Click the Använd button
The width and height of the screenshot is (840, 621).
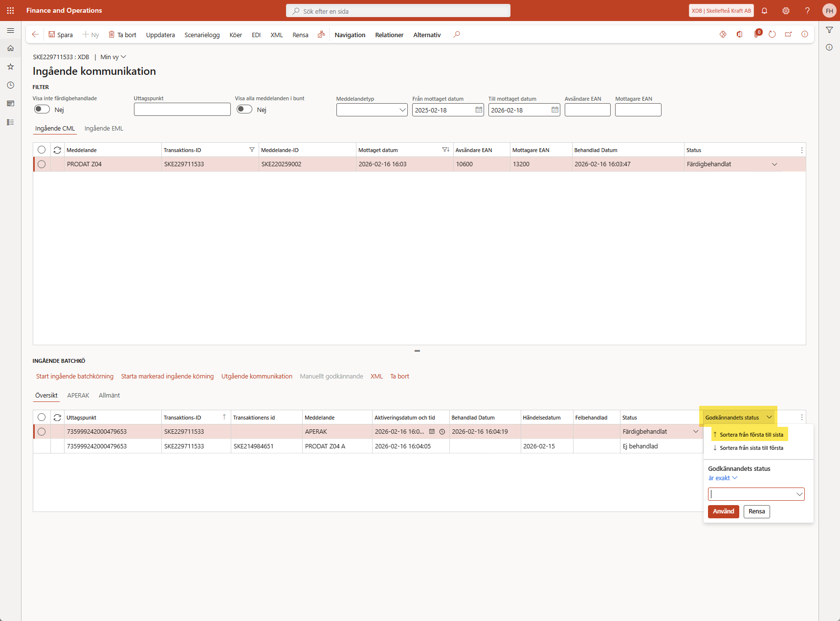point(723,511)
